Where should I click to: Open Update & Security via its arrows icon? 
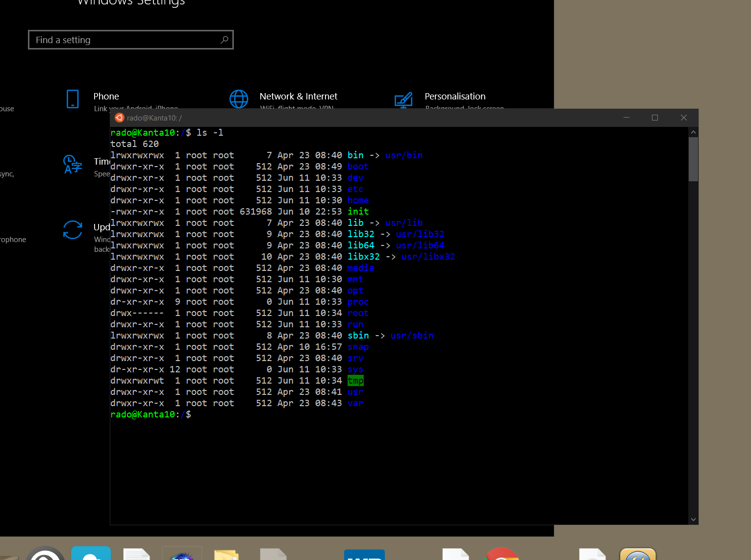tap(73, 230)
